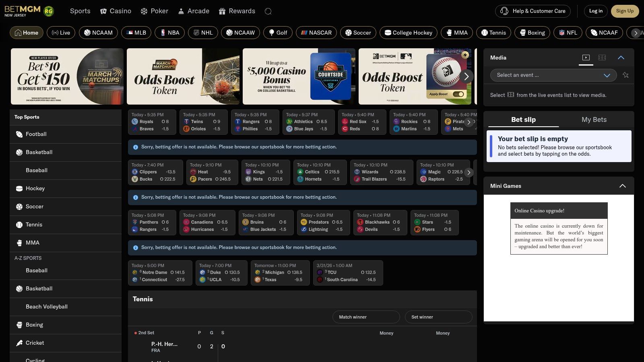Switch to the My Bets tab
Image resolution: width=644 pixels, height=362 pixels.
[594, 119]
